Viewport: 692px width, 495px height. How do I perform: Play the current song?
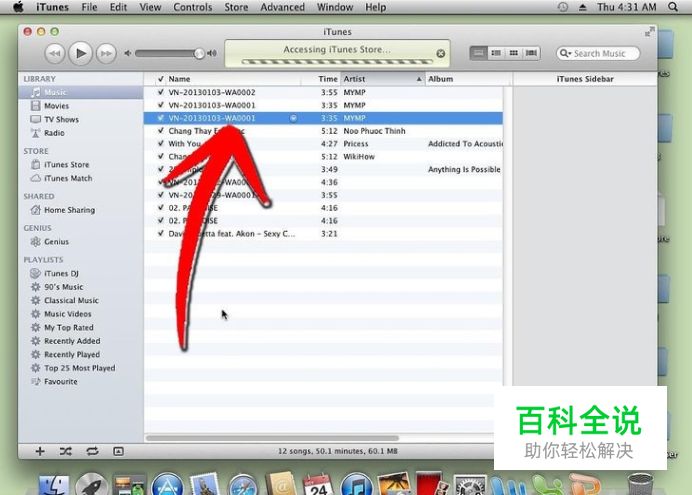point(81,53)
